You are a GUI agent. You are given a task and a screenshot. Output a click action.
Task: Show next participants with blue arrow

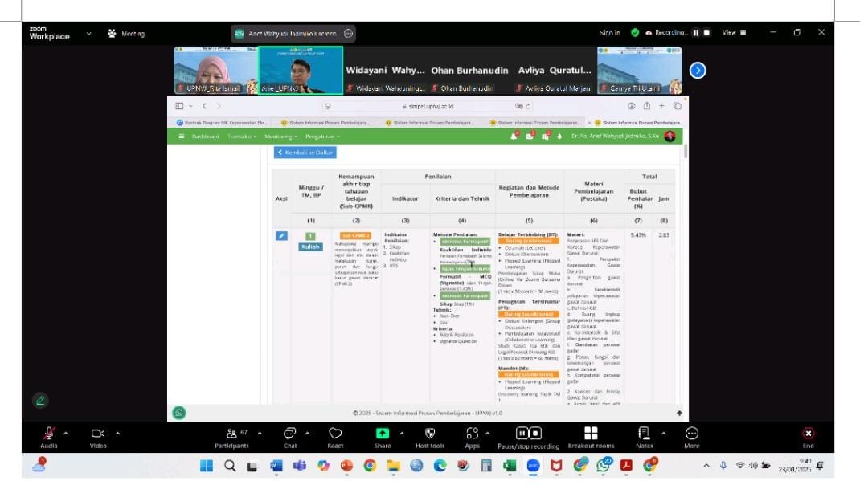click(x=698, y=71)
